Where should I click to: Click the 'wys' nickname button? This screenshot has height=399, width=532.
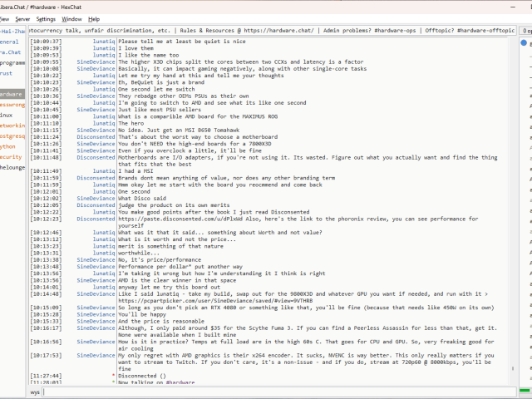[35, 392]
